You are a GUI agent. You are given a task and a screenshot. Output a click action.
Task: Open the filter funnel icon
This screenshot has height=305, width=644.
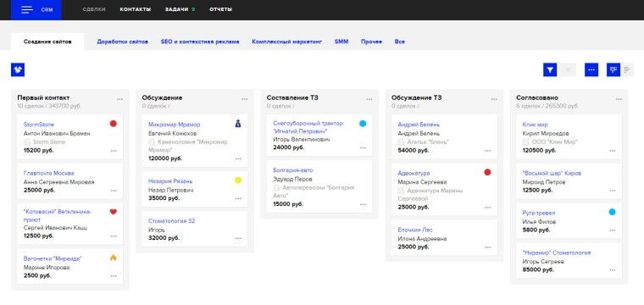[550, 69]
